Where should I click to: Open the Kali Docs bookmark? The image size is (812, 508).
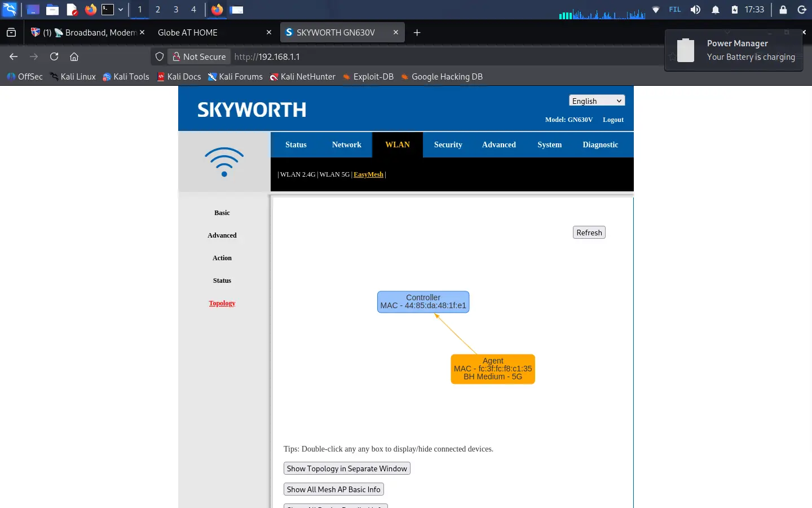click(179, 77)
